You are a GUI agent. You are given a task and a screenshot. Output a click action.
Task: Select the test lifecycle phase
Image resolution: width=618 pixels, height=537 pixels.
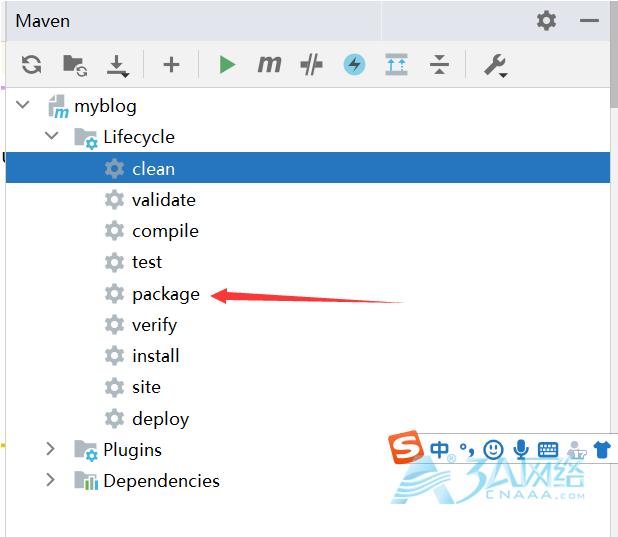[147, 262]
